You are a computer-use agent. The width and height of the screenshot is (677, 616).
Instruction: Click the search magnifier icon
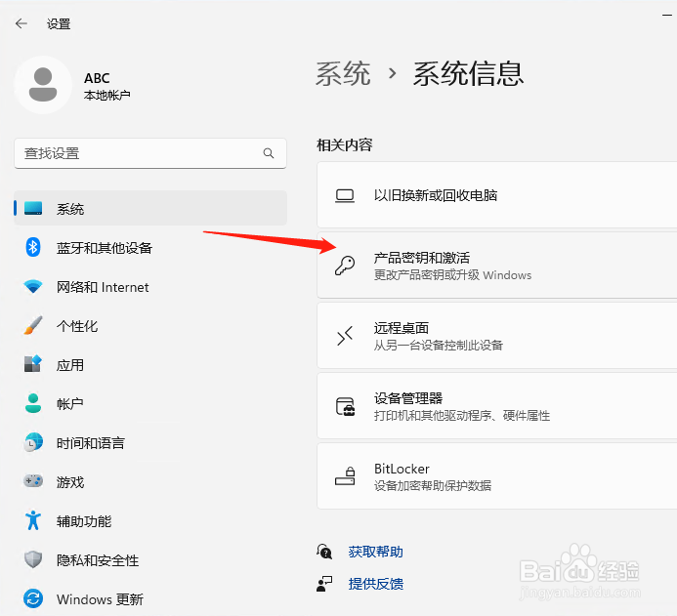[x=268, y=153]
